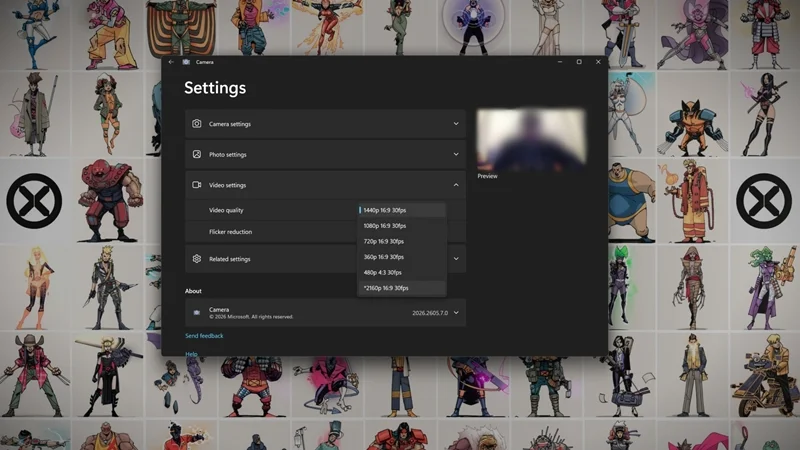This screenshot has height=450, width=800.
Task: Click the About heading
Action: pos(193,291)
